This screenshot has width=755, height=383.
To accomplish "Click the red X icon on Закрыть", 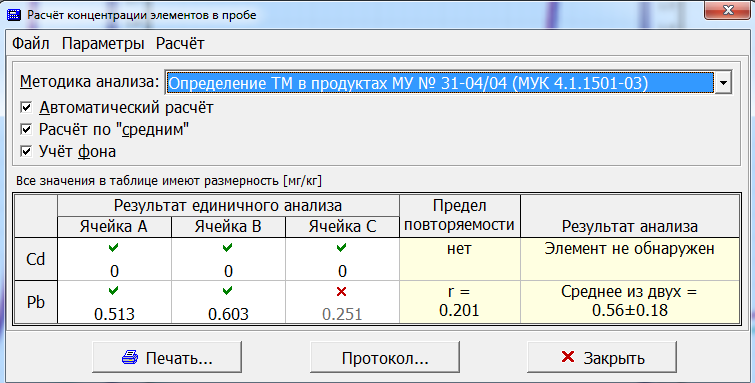I will (x=568, y=357).
